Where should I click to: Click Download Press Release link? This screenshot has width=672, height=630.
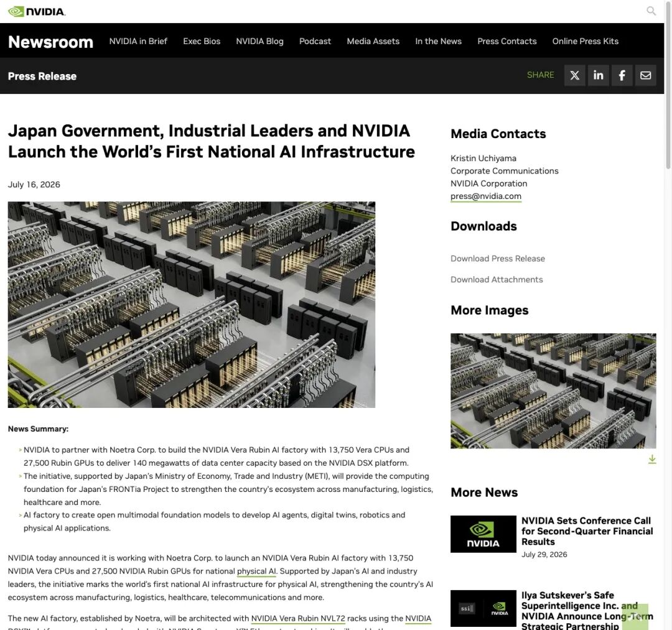(x=498, y=258)
